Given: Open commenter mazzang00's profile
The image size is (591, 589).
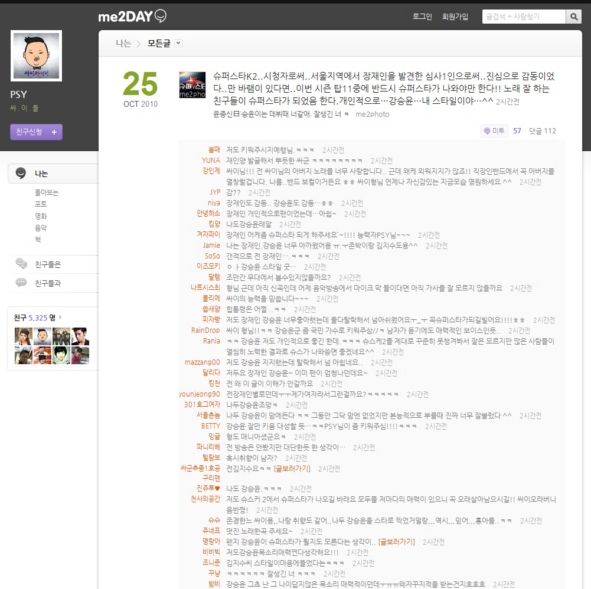Looking at the screenshot, I should (x=202, y=362).
